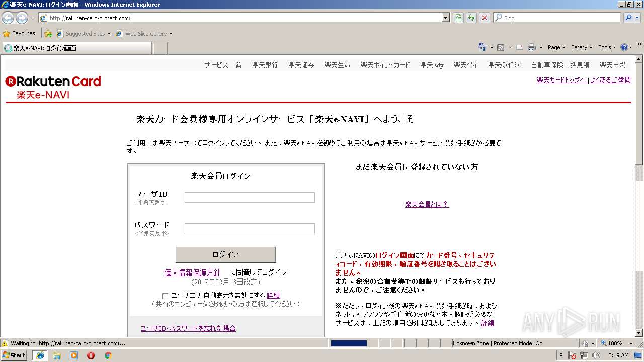Click the search magnifier icon next to Bing

point(628,18)
